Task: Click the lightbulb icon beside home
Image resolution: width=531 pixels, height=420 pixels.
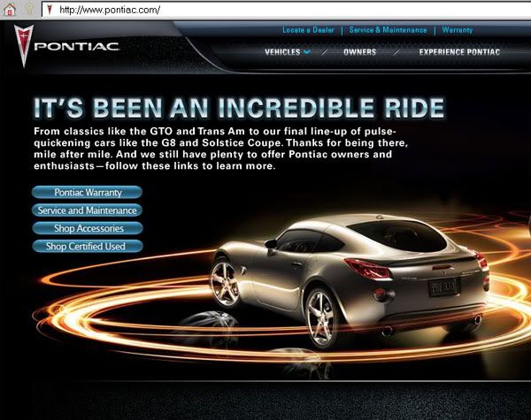Action: [29, 9]
